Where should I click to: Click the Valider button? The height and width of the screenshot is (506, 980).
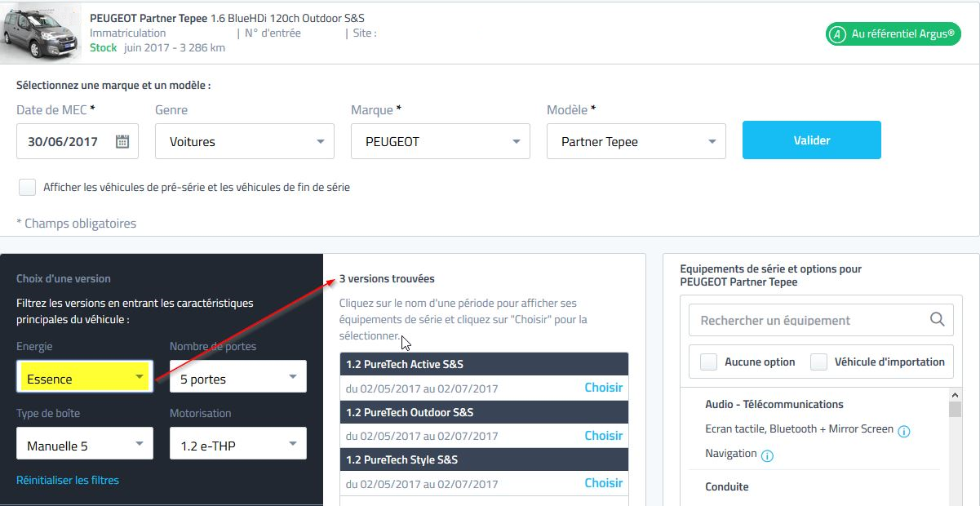pyautogui.click(x=812, y=140)
